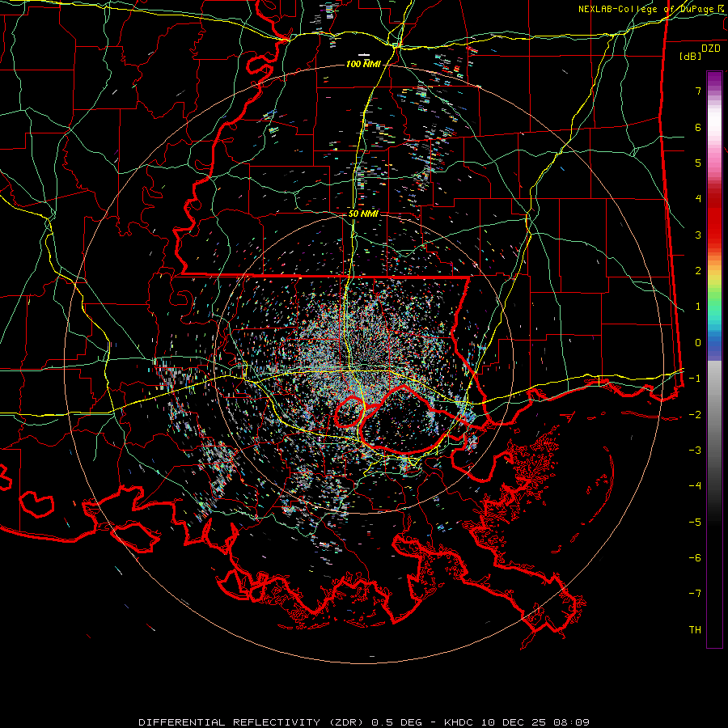Click the TH threshold label on legend

[695, 630]
